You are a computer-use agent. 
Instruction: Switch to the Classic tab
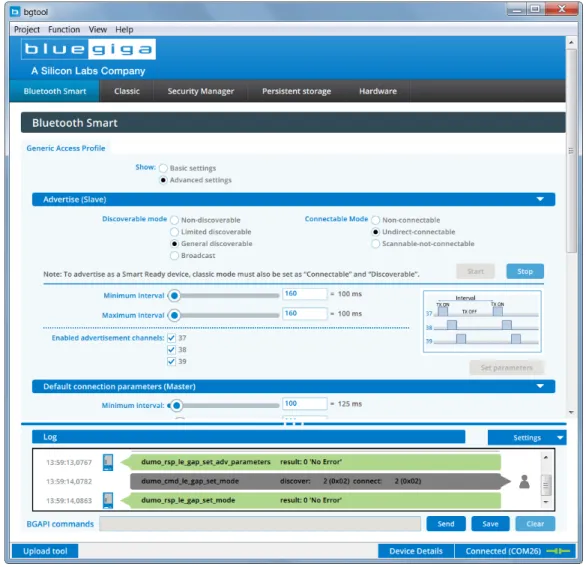click(127, 91)
